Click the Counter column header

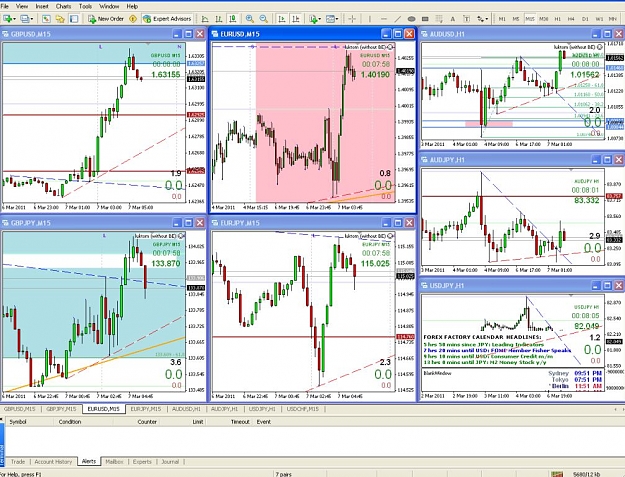click(x=147, y=422)
